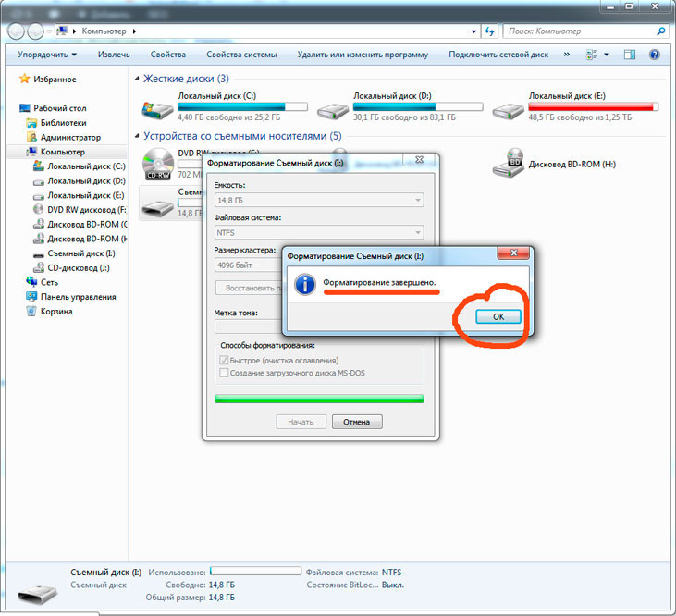676x616 pixels.
Task: Click the DVD RW CD-RW disc icon
Action: coord(158,164)
